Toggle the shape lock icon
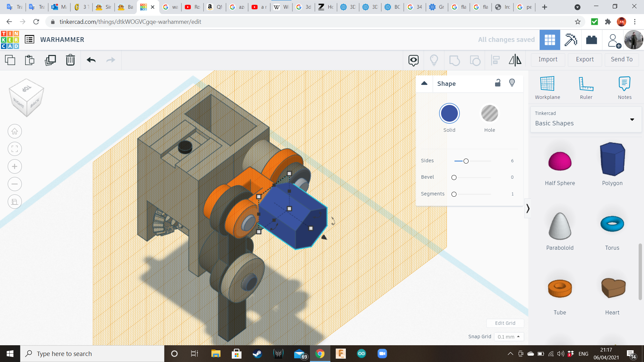Viewport: 644px width, 362px height. (x=498, y=83)
